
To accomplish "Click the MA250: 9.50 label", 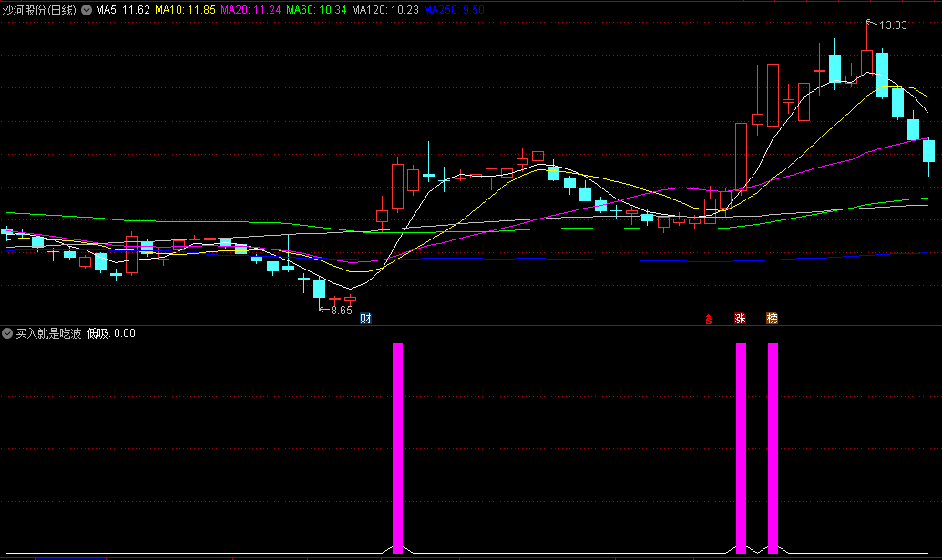I will point(454,10).
